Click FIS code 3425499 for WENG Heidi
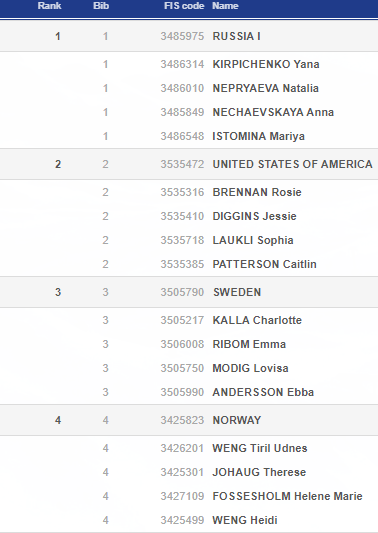The height and width of the screenshot is (533, 378). 182,520
